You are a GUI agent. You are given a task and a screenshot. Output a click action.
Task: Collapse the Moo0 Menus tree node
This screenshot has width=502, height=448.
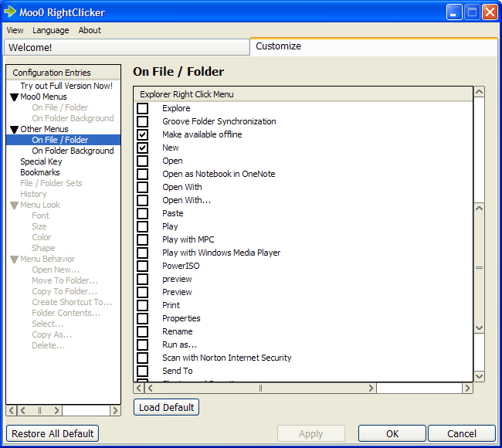pos(14,97)
